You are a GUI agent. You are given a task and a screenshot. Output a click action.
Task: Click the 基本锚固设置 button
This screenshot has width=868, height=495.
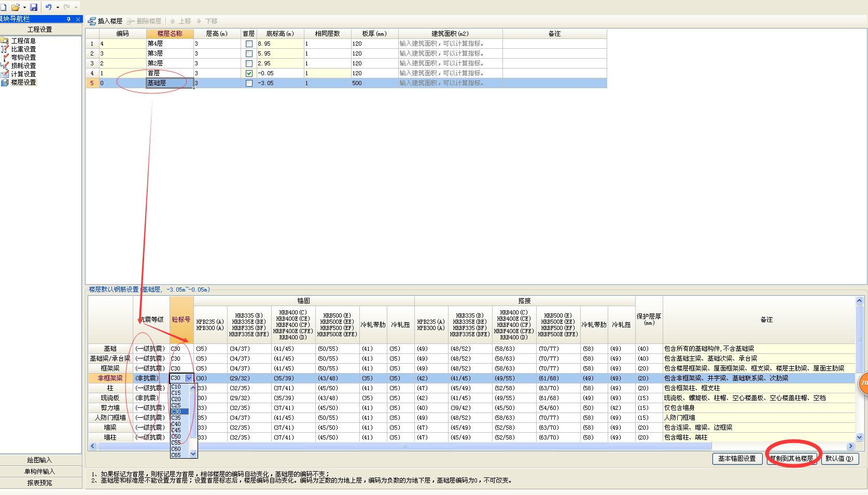(x=737, y=459)
